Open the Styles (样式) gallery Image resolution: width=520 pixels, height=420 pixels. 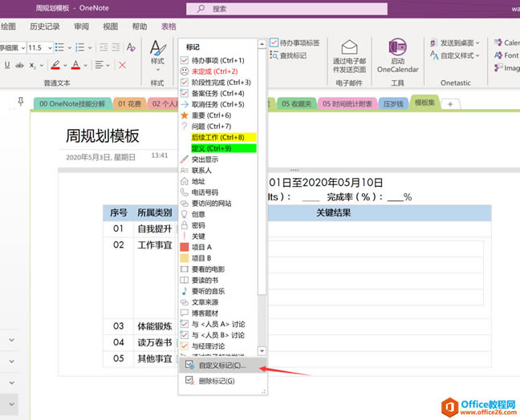(157, 55)
